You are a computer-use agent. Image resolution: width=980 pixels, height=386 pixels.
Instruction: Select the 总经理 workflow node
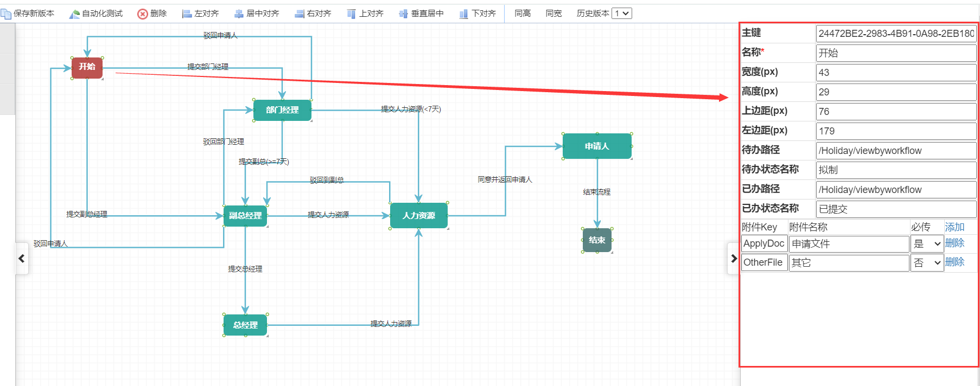click(245, 325)
